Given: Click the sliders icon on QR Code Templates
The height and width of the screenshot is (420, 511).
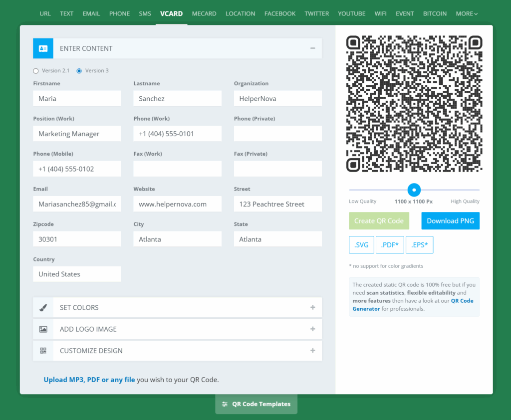Looking at the screenshot, I should click(x=225, y=404).
